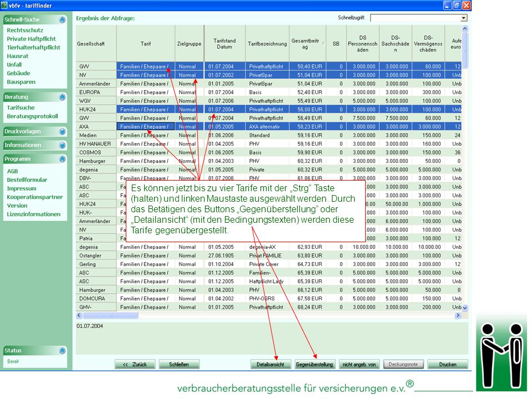The height and width of the screenshot is (399, 532).
Task: Open the Schnellzugriff dropdown
Action: 464,18
